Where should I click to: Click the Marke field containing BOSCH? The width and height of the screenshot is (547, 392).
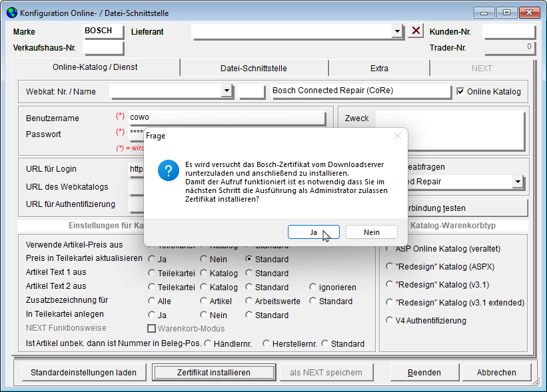point(103,31)
